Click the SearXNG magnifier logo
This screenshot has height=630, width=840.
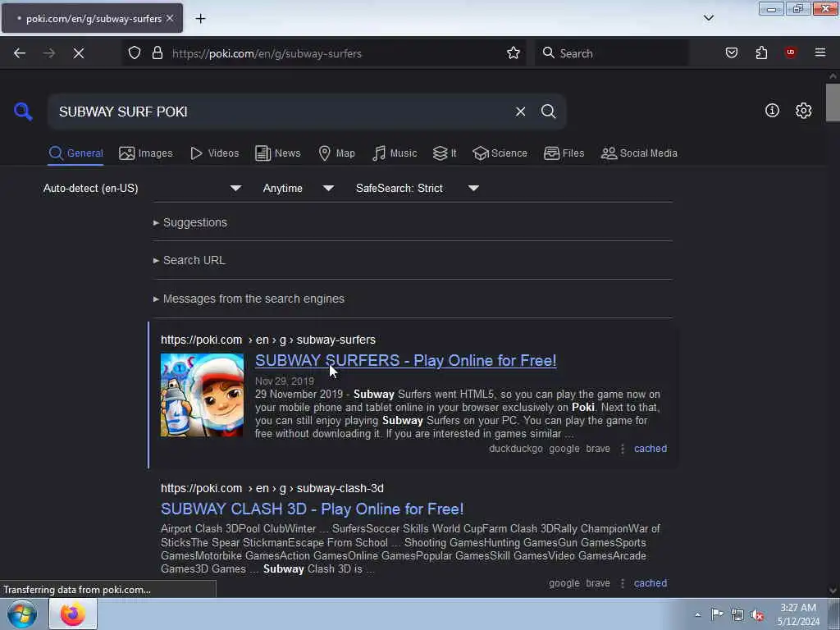click(23, 112)
